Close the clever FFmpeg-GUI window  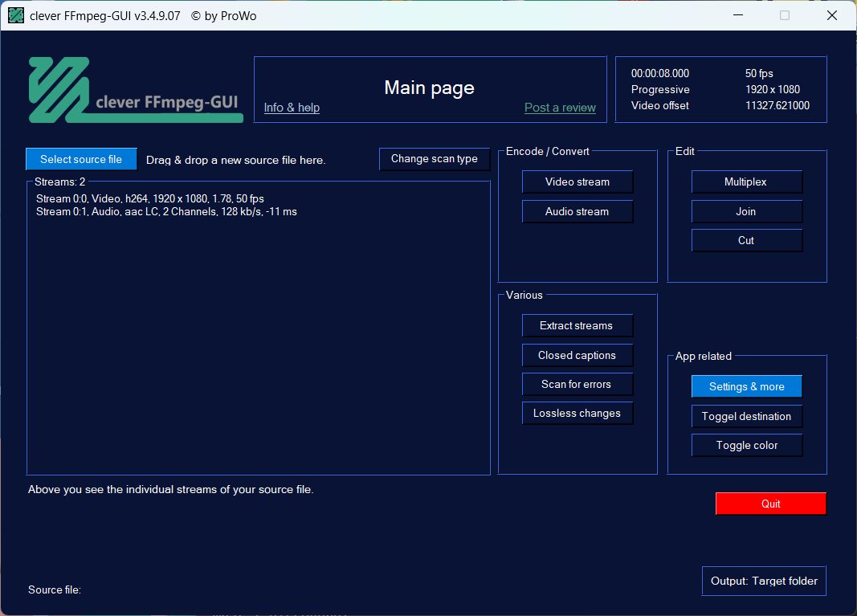coord(832,15)
